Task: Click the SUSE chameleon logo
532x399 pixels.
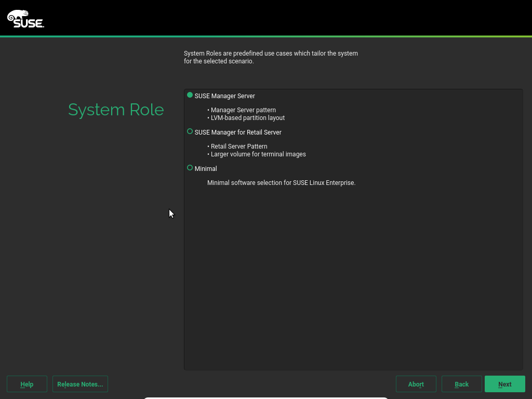Action: 26,19
